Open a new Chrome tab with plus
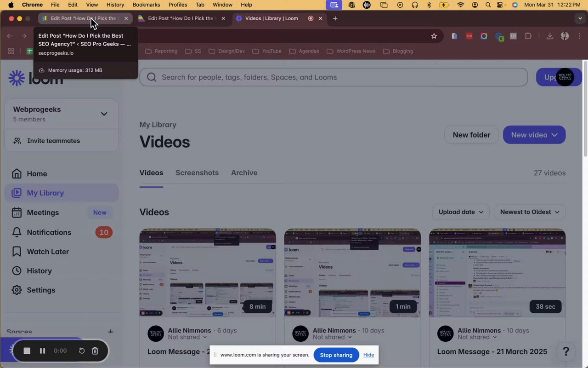 (335, 18)
